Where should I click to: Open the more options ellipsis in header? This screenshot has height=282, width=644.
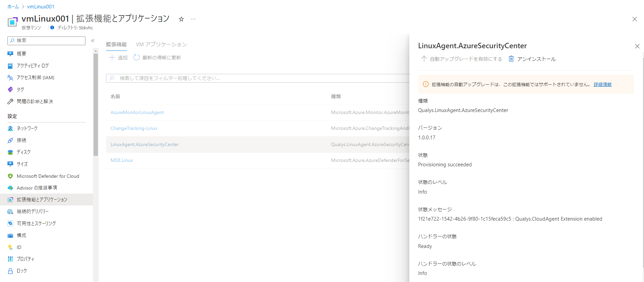point(193,19)
